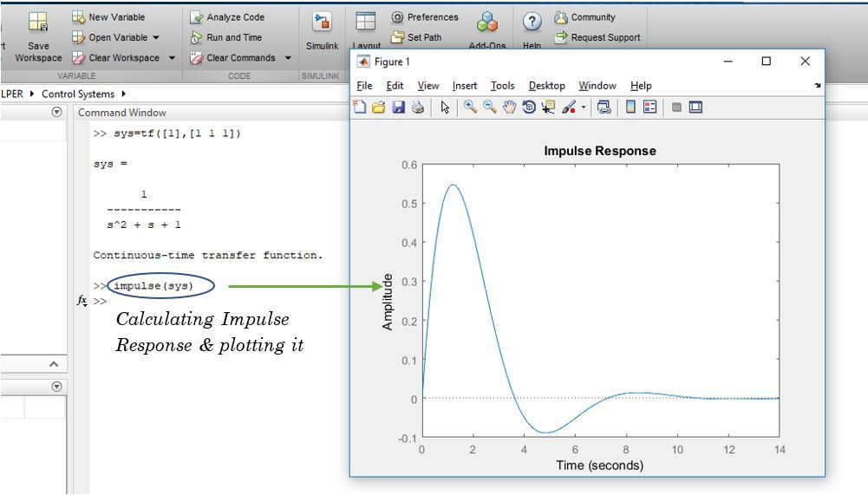The image size is (868, 495).
Task: Click the Hide Plot Tools icon
Action: (675, 107)
